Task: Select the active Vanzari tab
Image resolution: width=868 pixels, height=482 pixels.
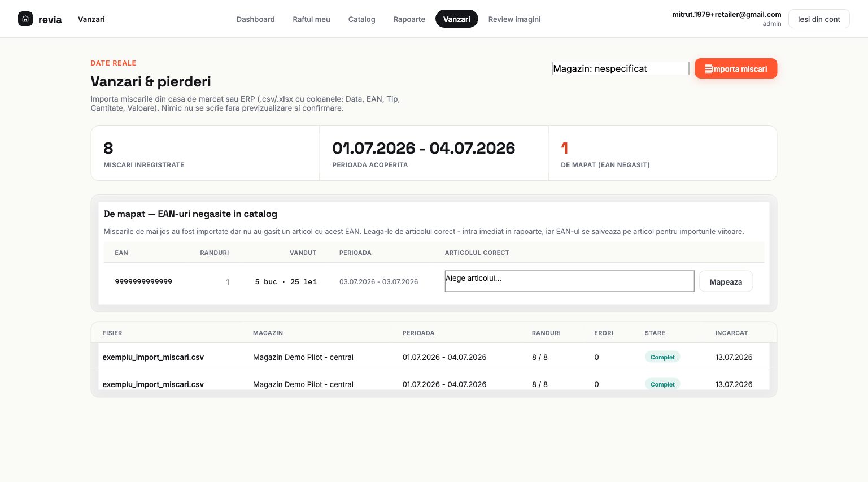Action: click(x=456, y=19)
